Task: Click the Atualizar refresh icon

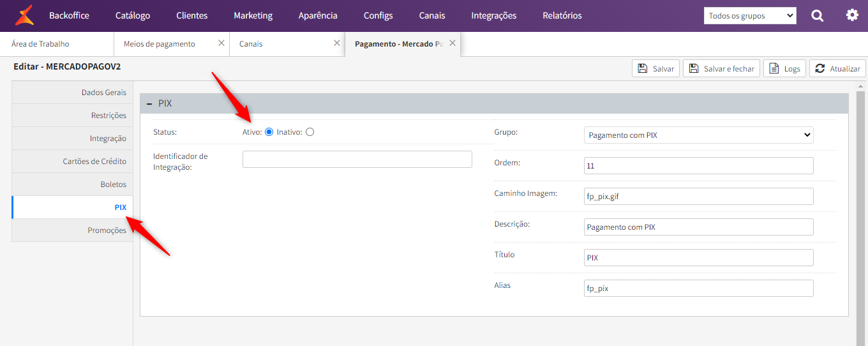Action: [x=820, y=68]
